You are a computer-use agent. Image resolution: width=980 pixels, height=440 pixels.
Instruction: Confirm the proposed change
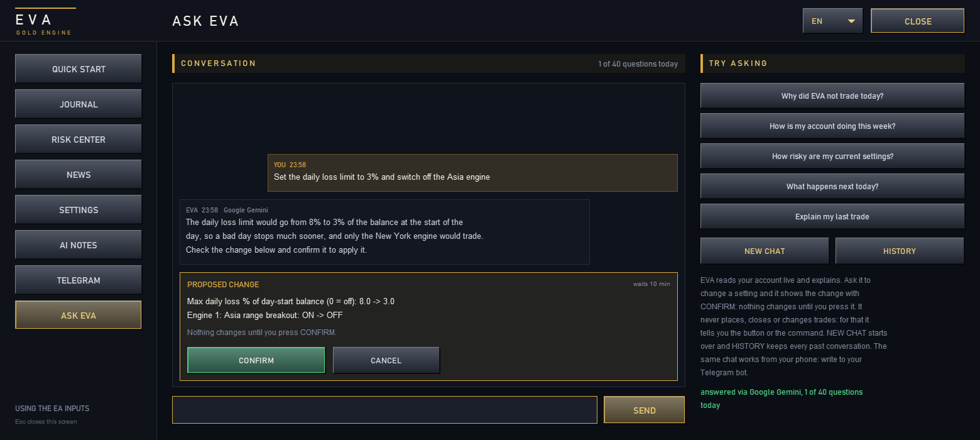[x=256, y=360]
